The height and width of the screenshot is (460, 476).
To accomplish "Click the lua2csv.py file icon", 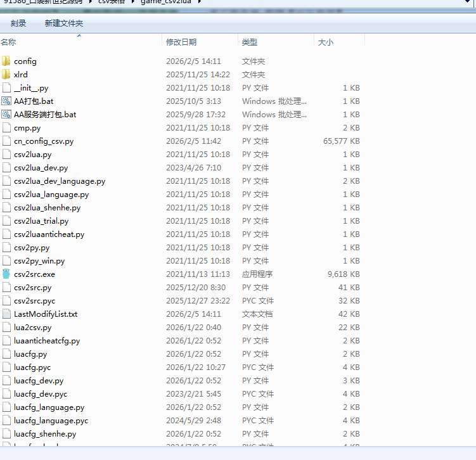I will [6, 328].
